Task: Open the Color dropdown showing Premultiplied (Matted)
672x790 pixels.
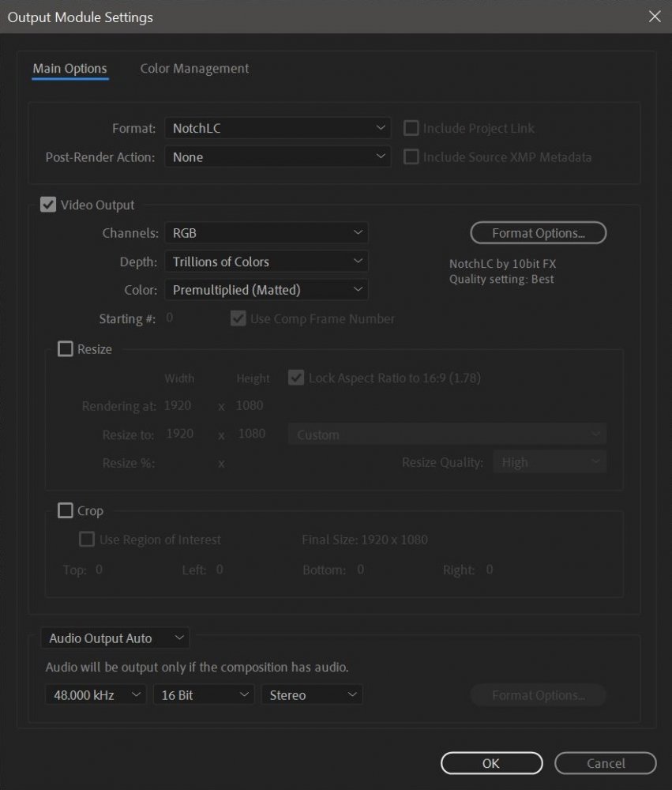Action: tap(266, 290)
